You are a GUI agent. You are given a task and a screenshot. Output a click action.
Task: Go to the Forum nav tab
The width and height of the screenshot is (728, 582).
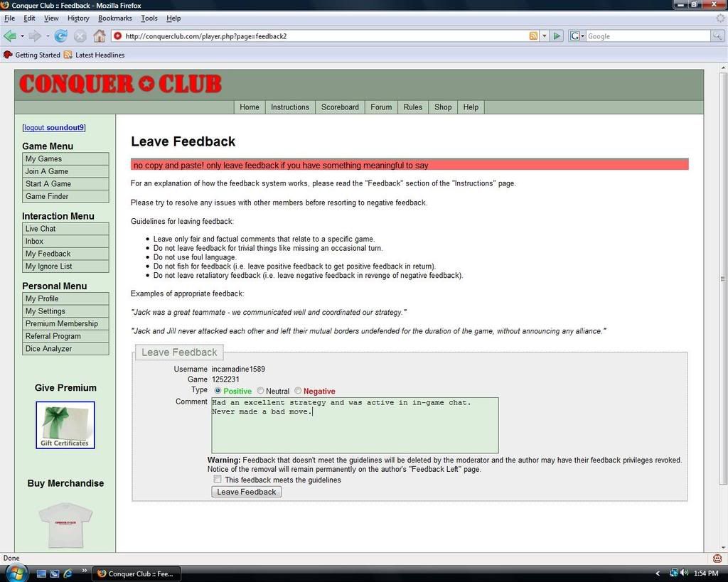click(x=381, y=107)
